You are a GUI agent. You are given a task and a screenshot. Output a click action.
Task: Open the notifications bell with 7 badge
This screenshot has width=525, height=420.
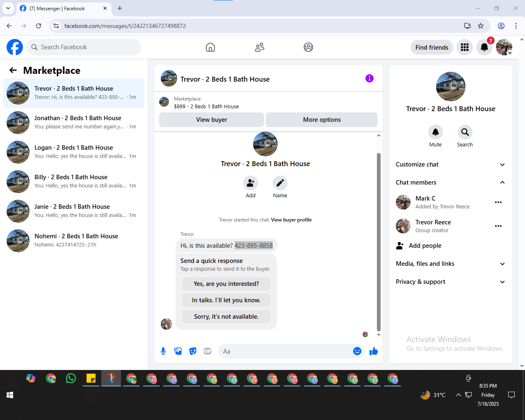pyautogui.click(x=484, y=47)
